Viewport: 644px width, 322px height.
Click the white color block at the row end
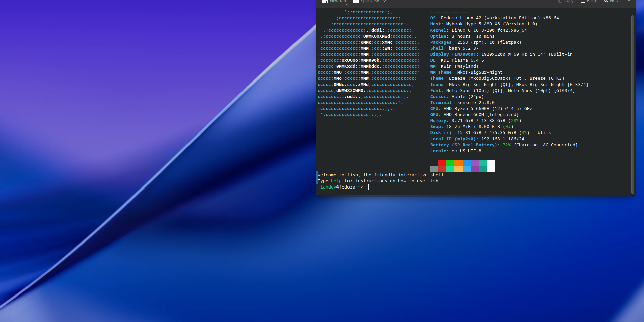click(x=491, y=166)
